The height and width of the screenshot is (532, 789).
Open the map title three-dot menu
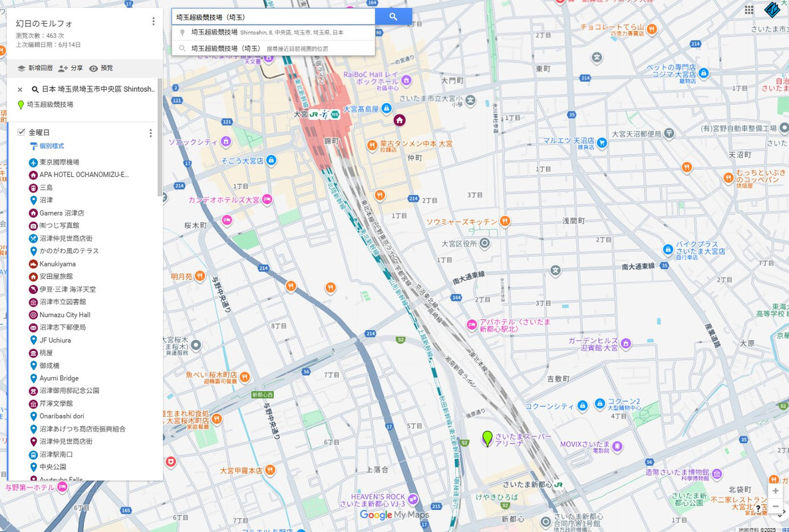point(154,21)
